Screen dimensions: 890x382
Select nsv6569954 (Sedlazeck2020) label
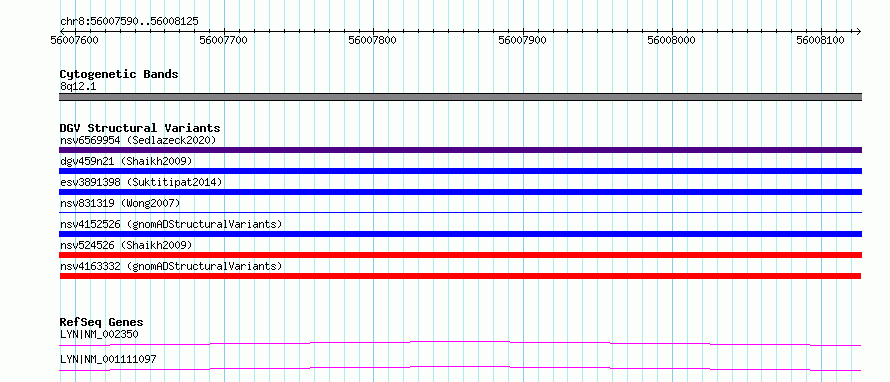coord(138,140)
